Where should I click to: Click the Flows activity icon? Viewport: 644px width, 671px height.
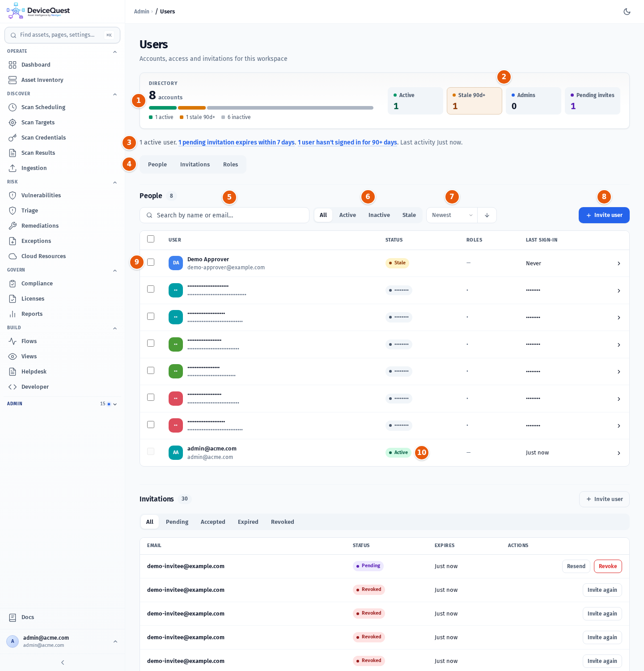point(13,341)
